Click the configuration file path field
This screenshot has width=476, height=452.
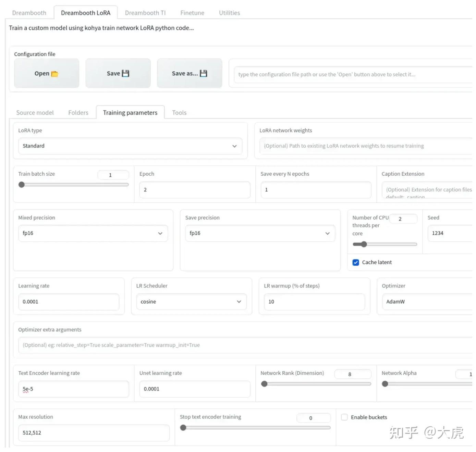tap(350, 74)
